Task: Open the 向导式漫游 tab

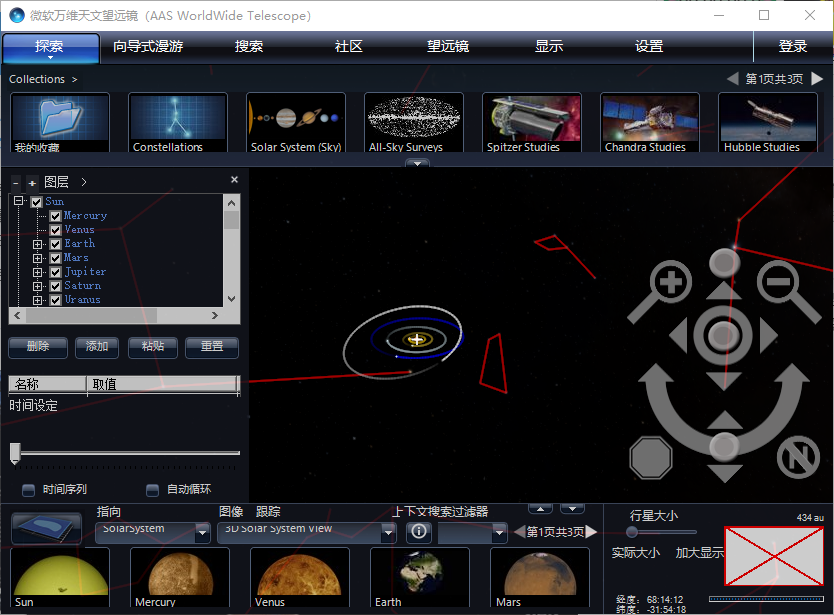Action: (148, 46)
